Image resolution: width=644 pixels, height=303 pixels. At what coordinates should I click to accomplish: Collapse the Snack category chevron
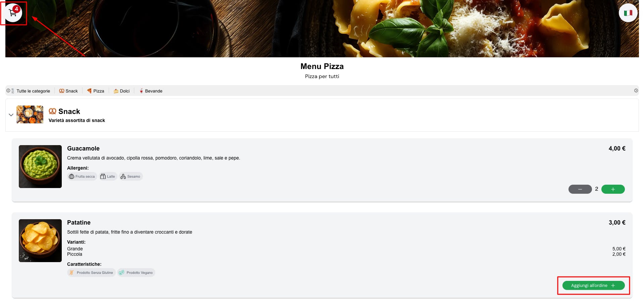[11, 115]
